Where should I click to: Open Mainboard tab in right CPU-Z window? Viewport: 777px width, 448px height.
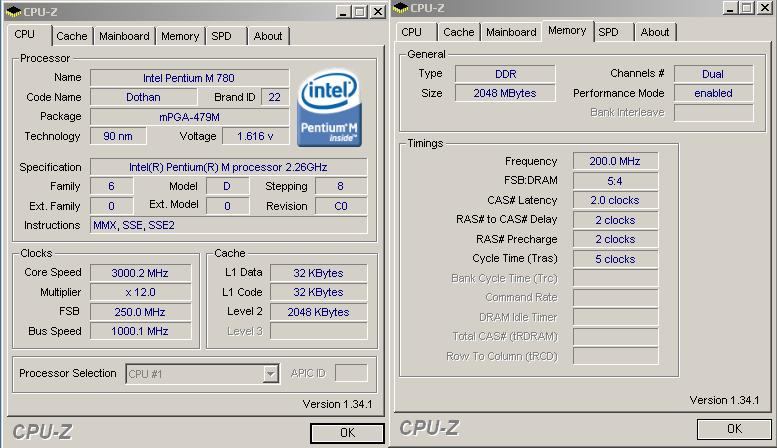[511, 32]
